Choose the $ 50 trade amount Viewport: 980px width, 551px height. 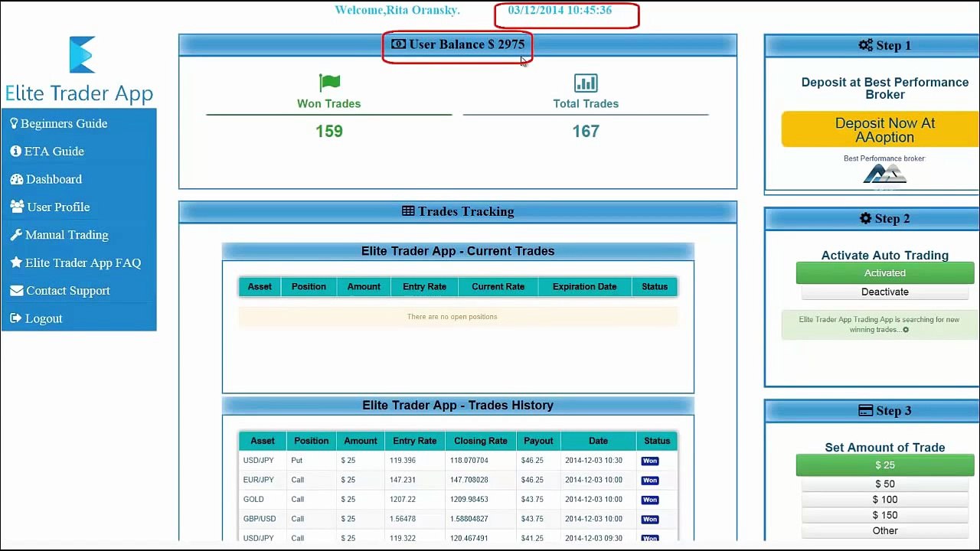click(x=885, y=484)
